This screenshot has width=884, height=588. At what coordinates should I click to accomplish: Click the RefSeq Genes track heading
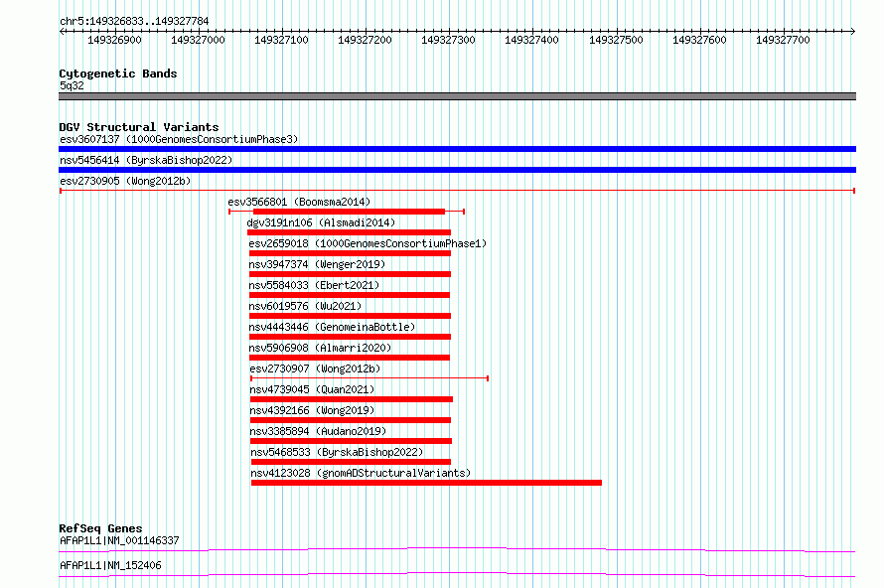coord(100,528)
